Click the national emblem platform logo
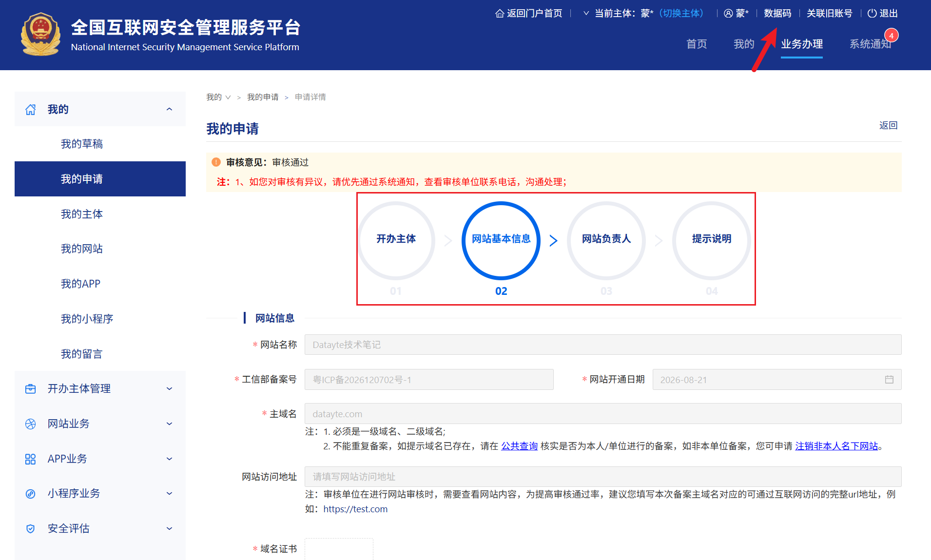This screenshot has width=931, height=560. point(40,34)
